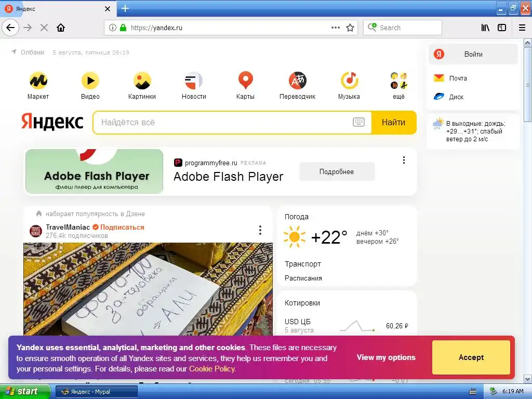Go to the browser home page

pos(61,28)
